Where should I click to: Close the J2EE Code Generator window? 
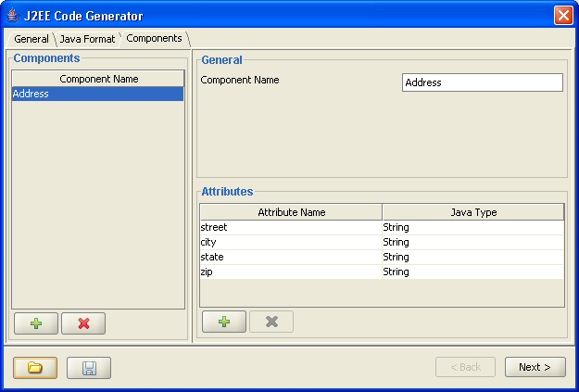[x=563, y=16]
